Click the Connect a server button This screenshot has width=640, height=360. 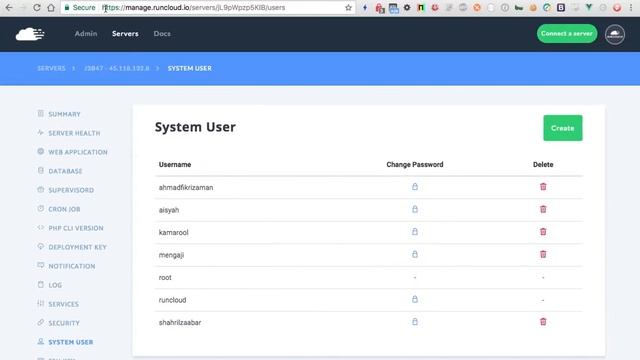coord(567,33)
